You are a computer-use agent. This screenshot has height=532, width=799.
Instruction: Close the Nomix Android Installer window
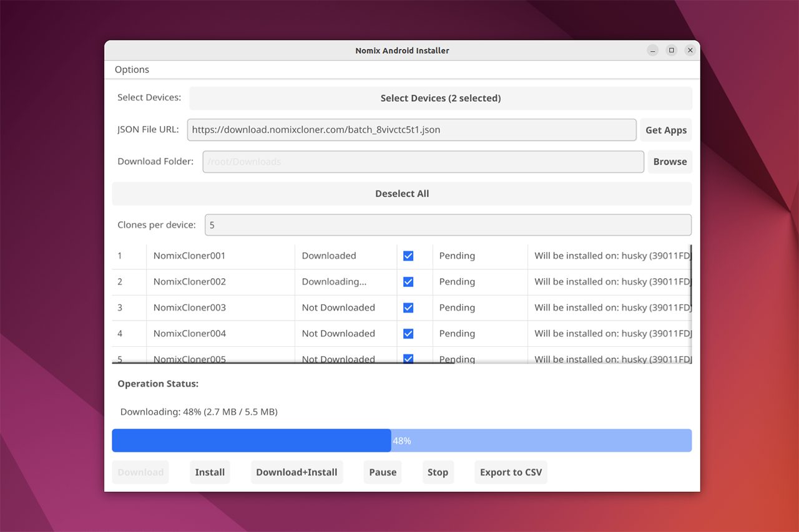[690, 51]
